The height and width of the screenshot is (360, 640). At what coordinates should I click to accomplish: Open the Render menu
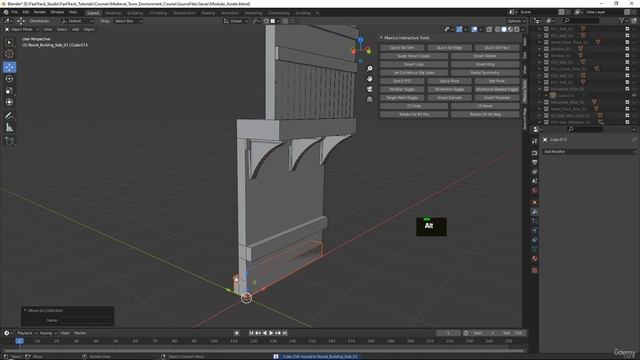coord(40,12)
